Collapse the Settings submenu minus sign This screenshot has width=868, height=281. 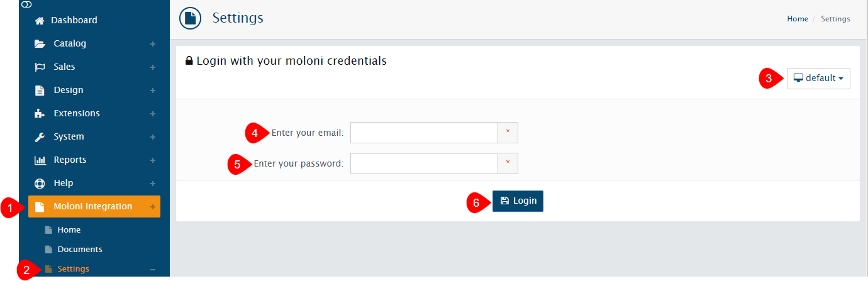coord(153,270)
